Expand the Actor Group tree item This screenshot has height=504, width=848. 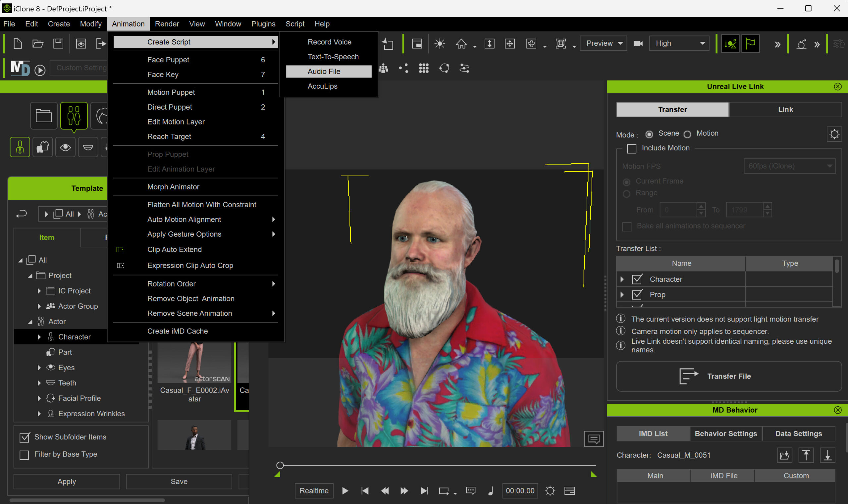(39, 306)
